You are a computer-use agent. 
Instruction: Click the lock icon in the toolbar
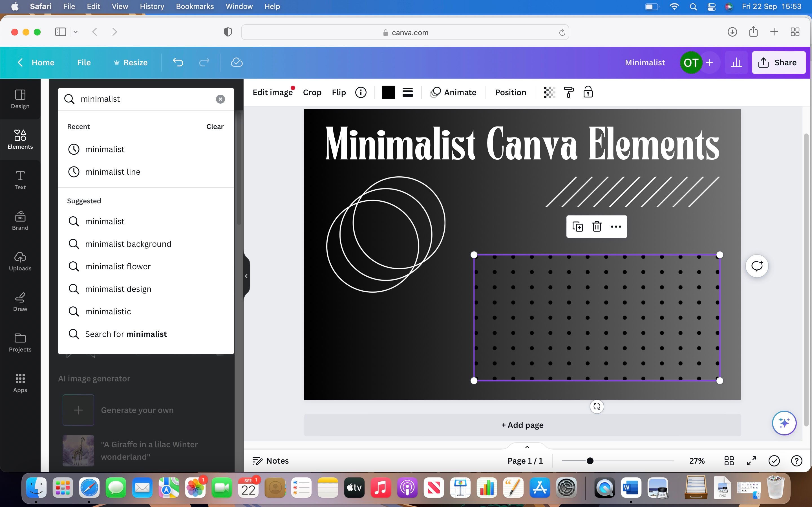coord(588,92)
